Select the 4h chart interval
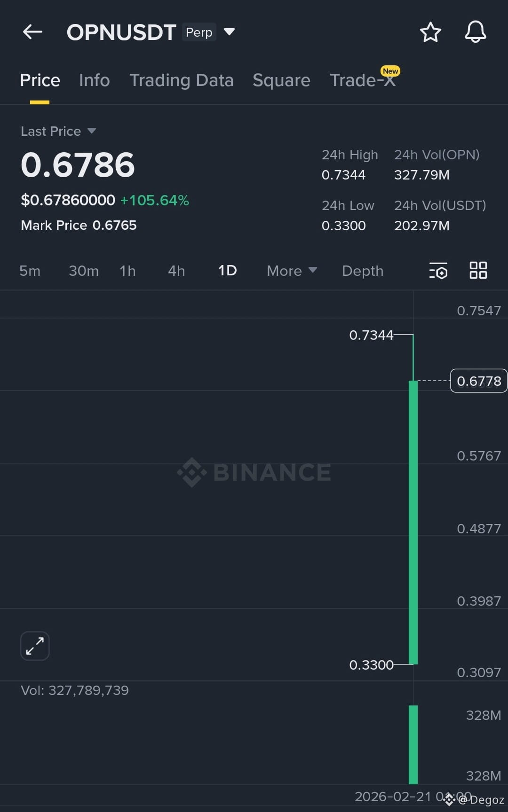This screenshot has width=508, height=812. point(176,271)
